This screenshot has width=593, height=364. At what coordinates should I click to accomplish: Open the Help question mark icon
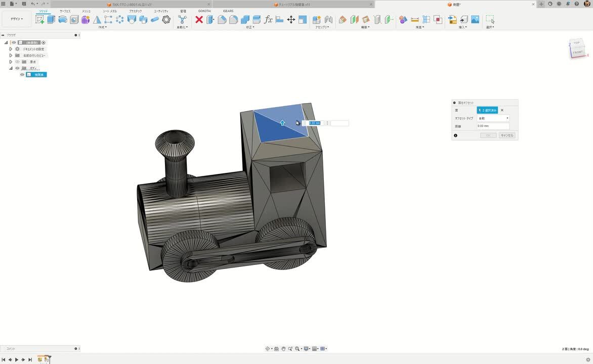[x=577, y=4]
